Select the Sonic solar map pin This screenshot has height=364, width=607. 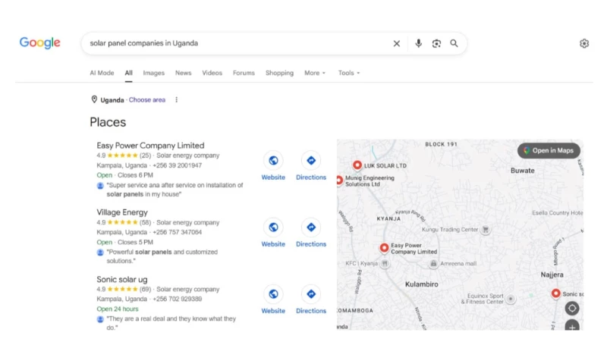[555, 293]
